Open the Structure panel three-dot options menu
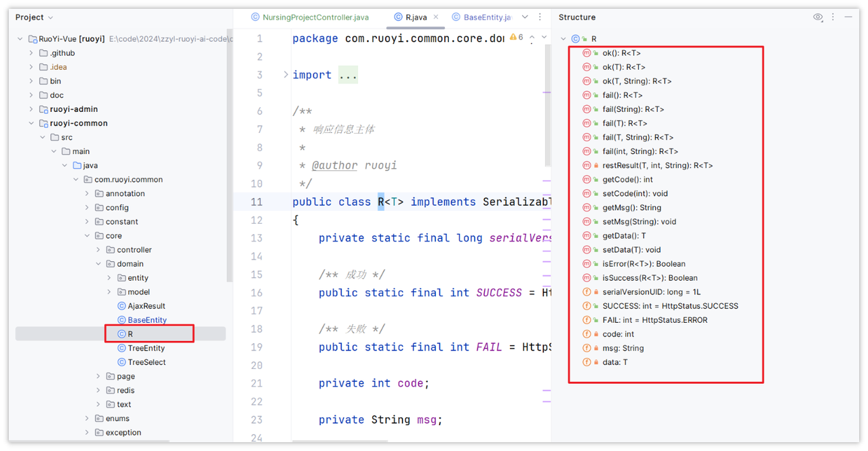Screen dimensions: 868x451 pyautogui.click(x=833, y=17)
